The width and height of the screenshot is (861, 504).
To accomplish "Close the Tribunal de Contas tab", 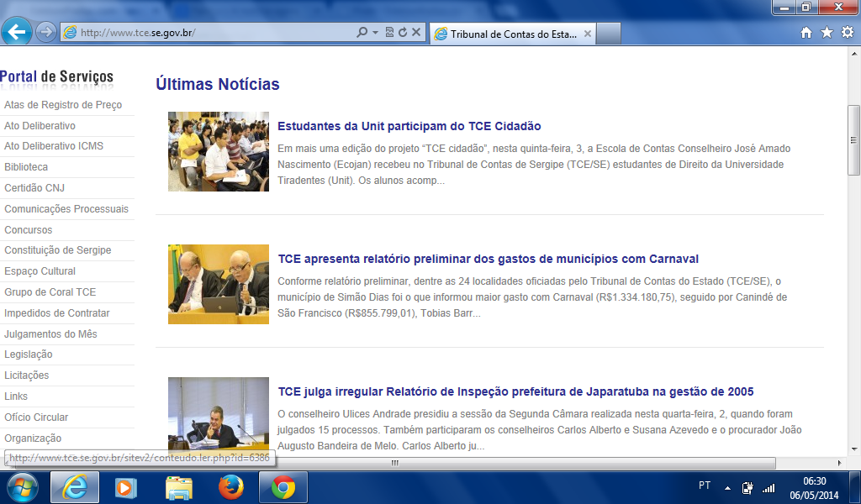I will [587, 34].
